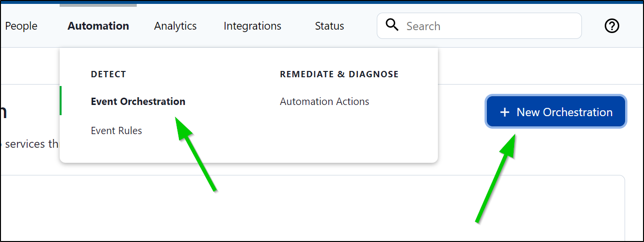Image resolution: width=644 pixels, height=242 pixels.
Task: Expand the Analytics navigation menu
Action: pos(176,26)
